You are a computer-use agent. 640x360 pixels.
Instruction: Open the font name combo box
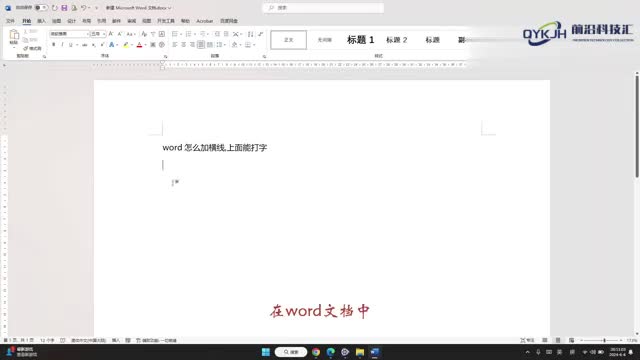point(69,34)
